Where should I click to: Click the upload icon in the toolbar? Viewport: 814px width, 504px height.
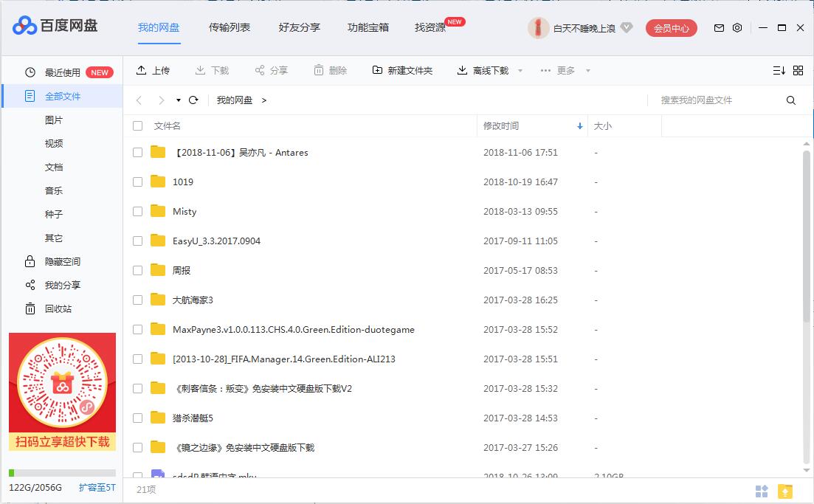pos(142,71)
